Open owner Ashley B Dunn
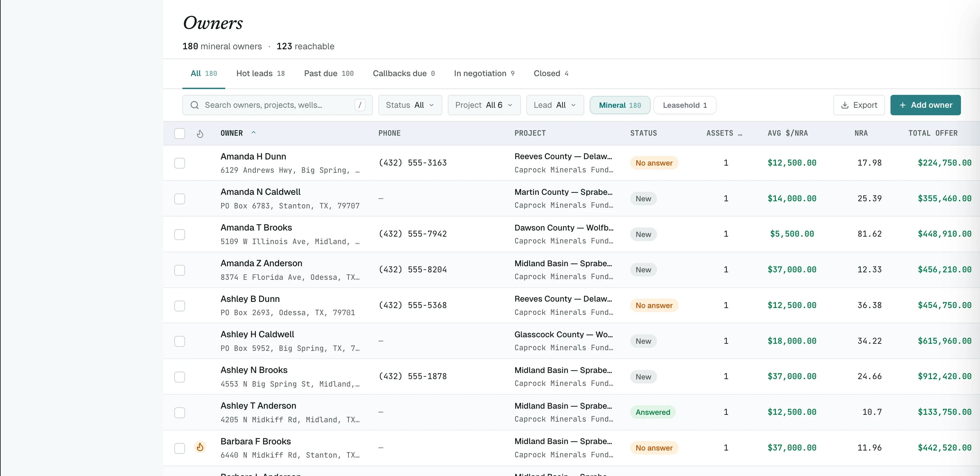 [250, 299]
